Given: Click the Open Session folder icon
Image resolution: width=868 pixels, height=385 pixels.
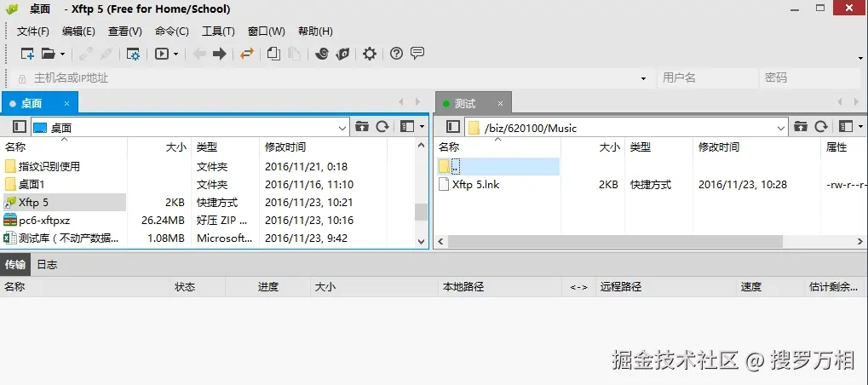Looking at the screenshot, I should pyautogui.click(x=49, y=54).
